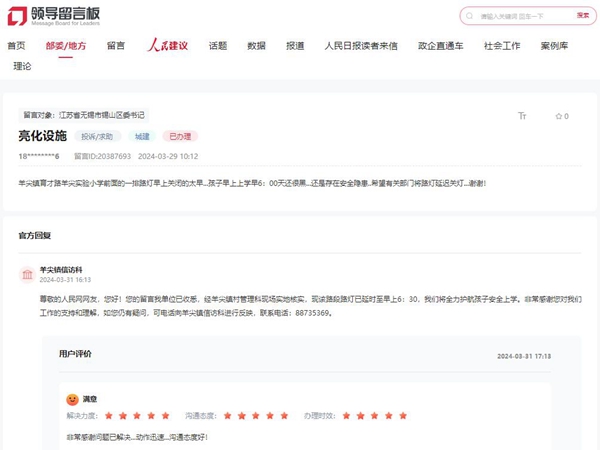This screenshot has width=600, height=450.
Task: Click the 城建 category tag
Action: [x=142, y=137]
